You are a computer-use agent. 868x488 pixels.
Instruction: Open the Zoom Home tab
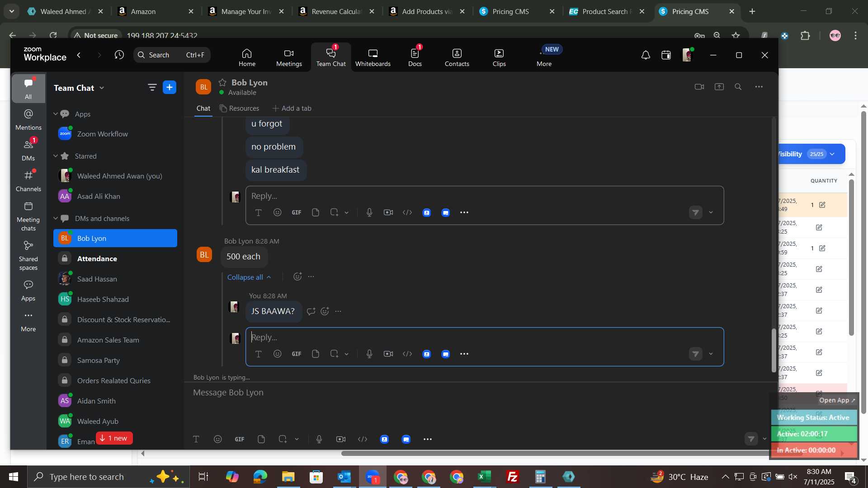click(247, 57)
